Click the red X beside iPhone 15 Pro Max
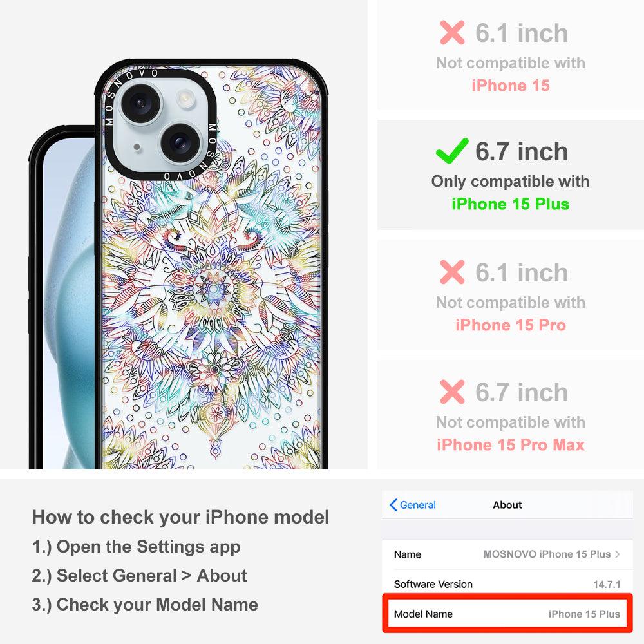The height and width of the screenshot is (644, 644). pyautogui.click(x=452, y=392)
